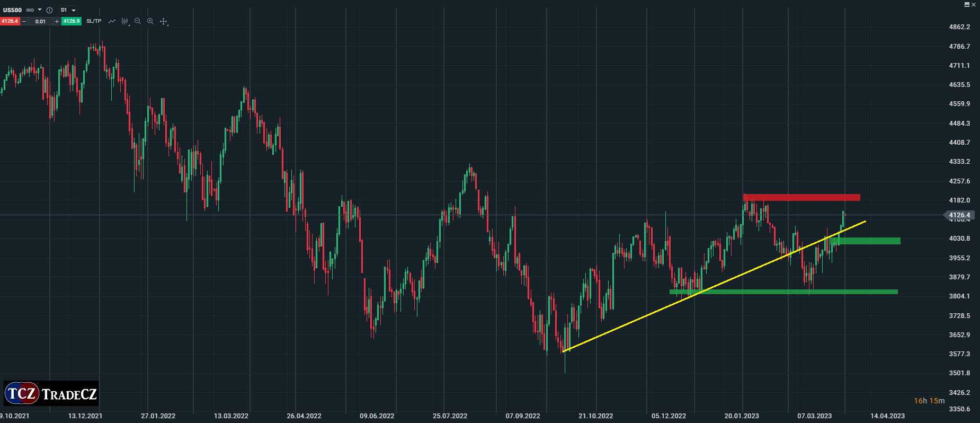The image size is (980, 423).
Task: Open the candlestick chart type selector
Action: 125,21
